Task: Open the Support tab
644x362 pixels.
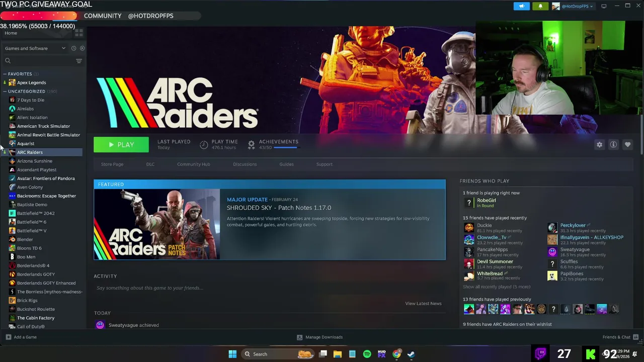Action: [325, 164]
